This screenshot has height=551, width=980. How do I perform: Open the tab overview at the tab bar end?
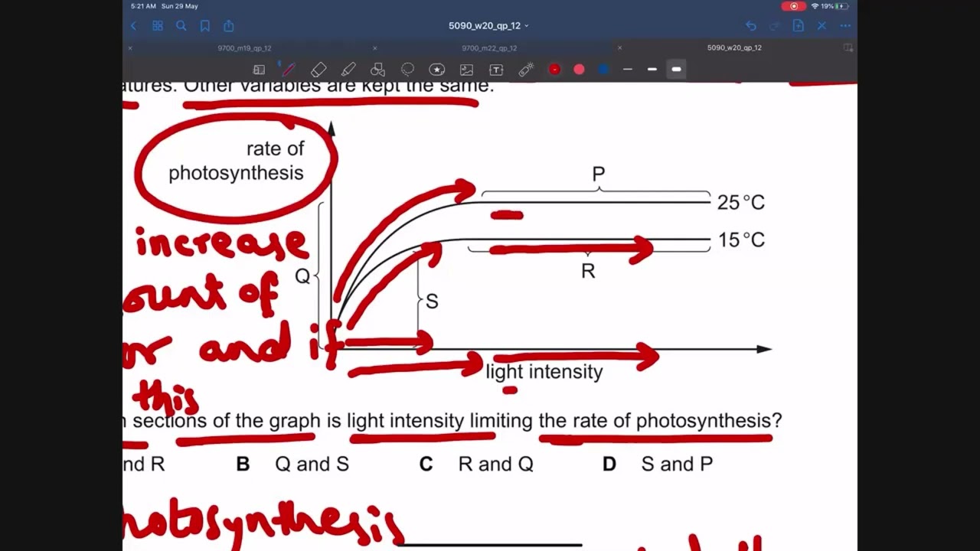tap(848, 48)
